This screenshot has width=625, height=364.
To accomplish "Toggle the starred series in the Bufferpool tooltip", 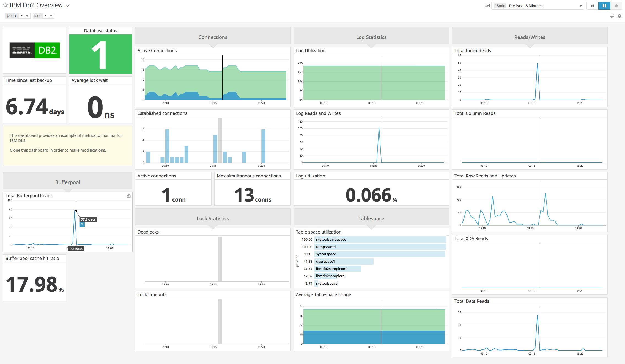I will coord(82,224).
